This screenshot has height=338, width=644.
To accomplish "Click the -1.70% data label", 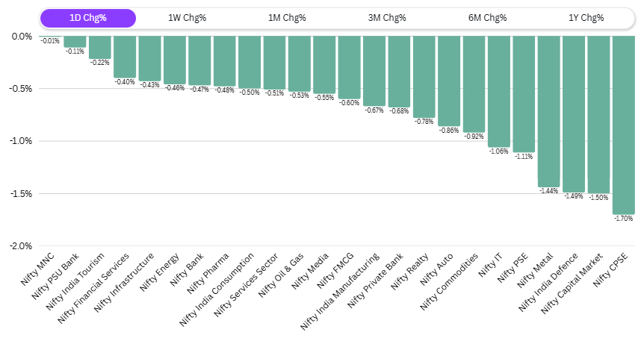I will (x=623, y=219).
